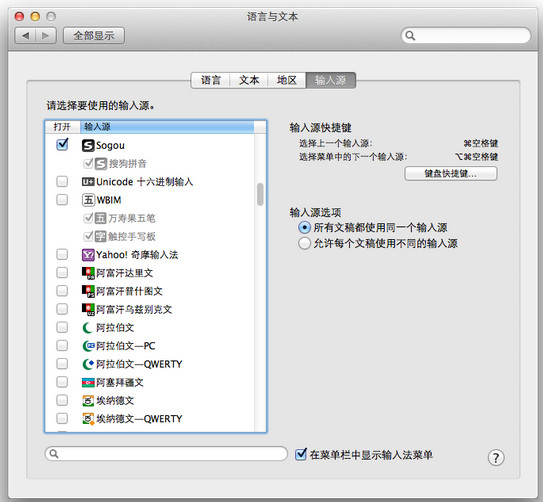Select 允许每个文稿使用不同的输入源 radio button
The height and width of the screenshot is (502, 543).
[304, 243]
